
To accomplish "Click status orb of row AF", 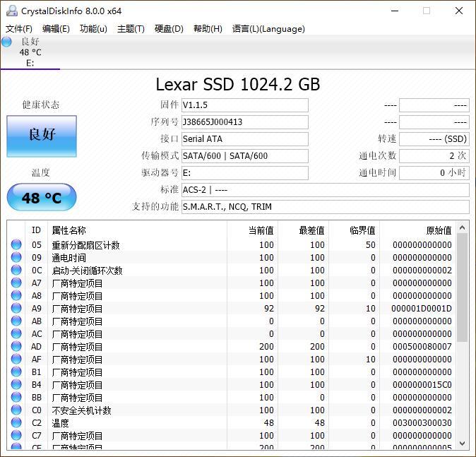I will coord(16,360).
